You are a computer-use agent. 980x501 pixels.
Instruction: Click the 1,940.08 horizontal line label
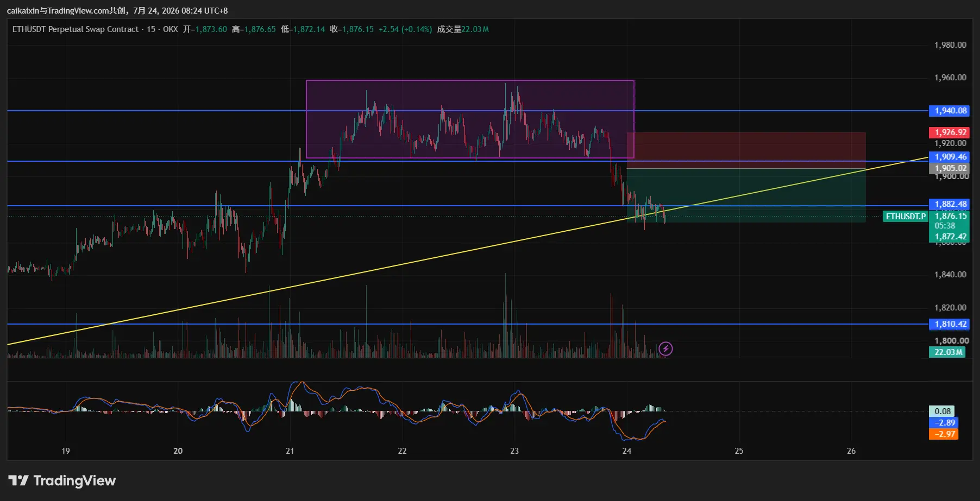(x=950, y=111)
